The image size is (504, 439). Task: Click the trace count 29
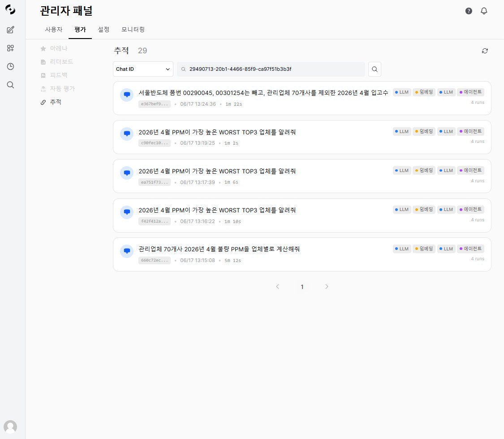[x=142, y=51]
